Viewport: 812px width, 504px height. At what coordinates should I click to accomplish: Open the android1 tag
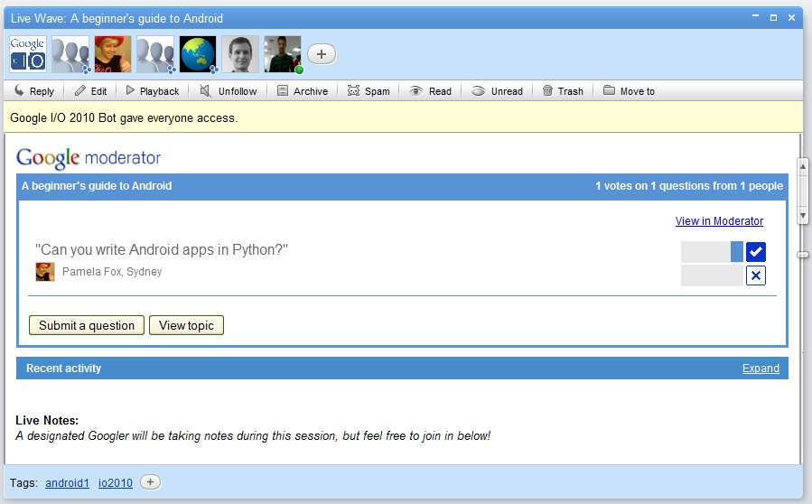68,483
